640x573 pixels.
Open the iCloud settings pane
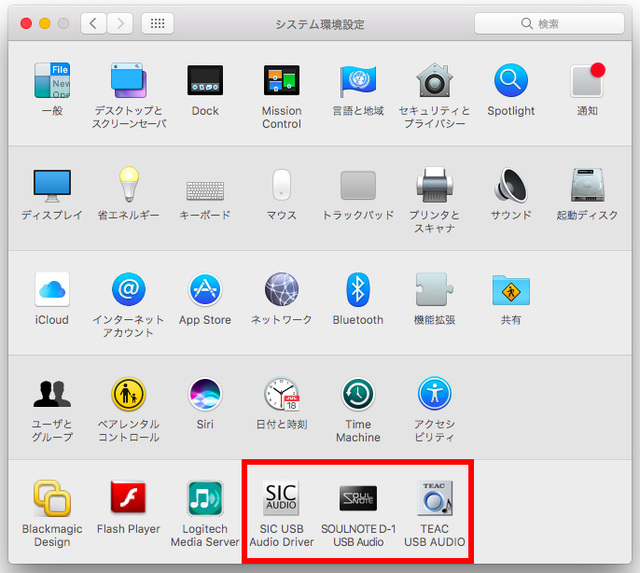(52, 290)
